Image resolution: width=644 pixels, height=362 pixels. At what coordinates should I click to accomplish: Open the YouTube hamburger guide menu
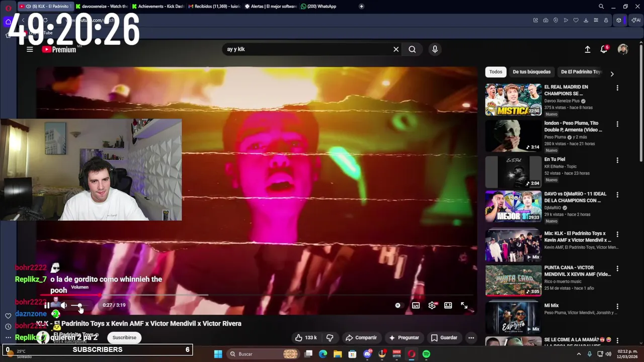click(30, 49)
